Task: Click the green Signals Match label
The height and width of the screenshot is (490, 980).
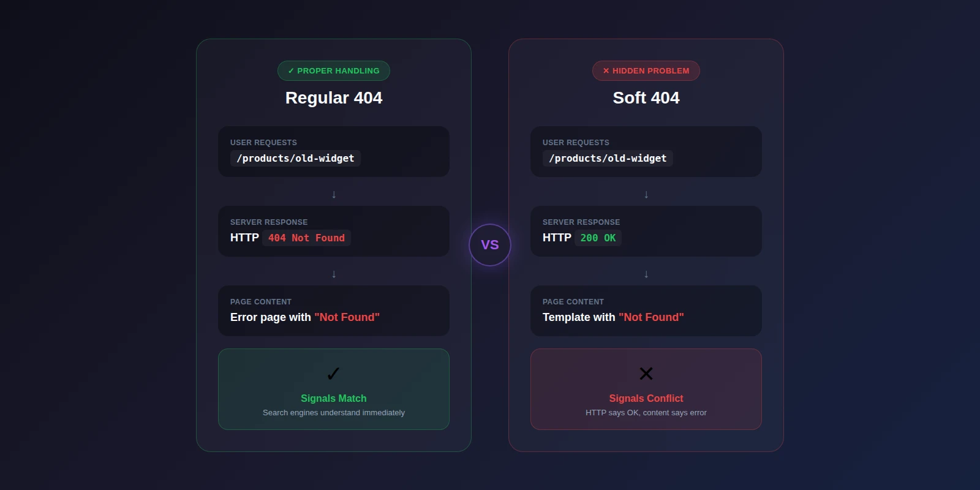Action: tap(334, 398)
